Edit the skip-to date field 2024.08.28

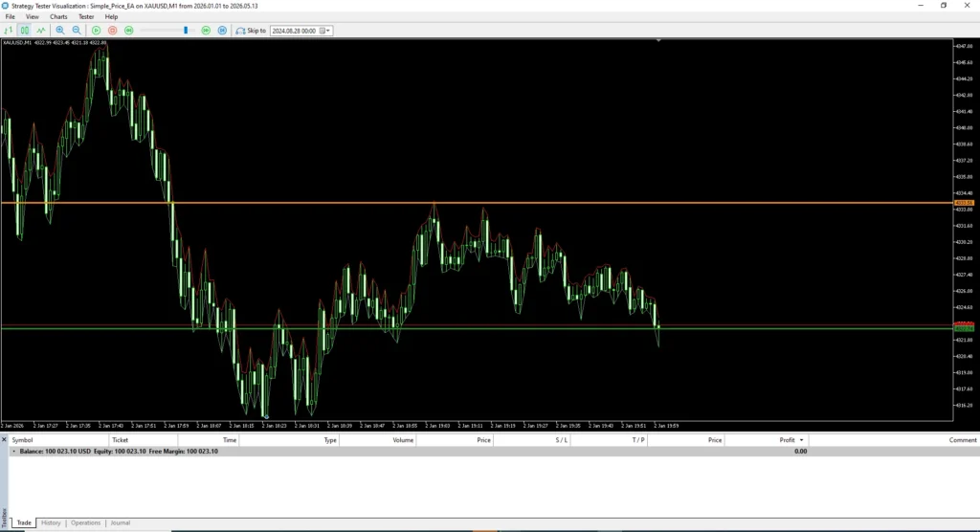[294, 31]
